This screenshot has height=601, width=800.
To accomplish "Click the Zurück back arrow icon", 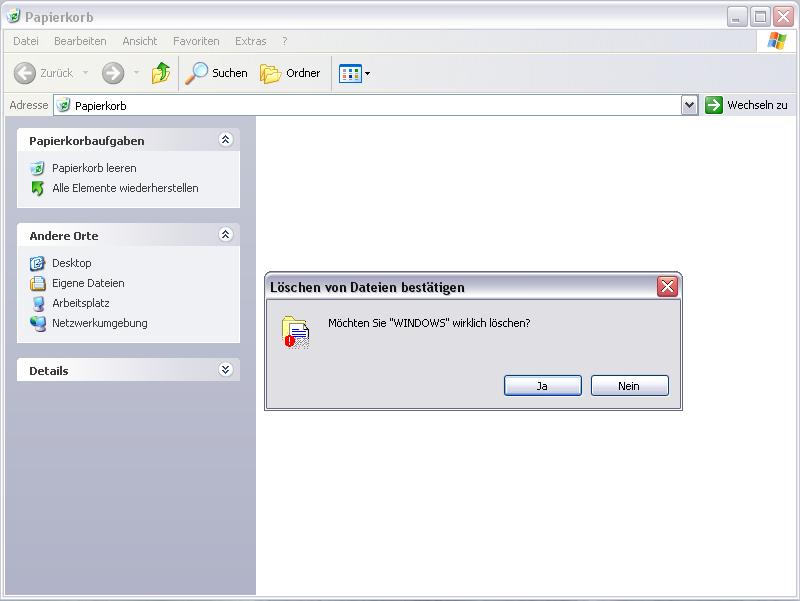I will pyautogui.click(x=25, y=73).
